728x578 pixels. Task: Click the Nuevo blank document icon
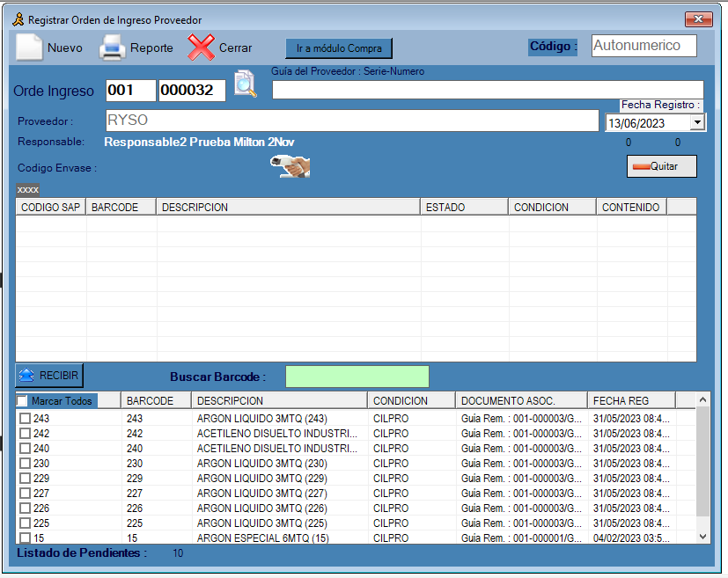30,48
